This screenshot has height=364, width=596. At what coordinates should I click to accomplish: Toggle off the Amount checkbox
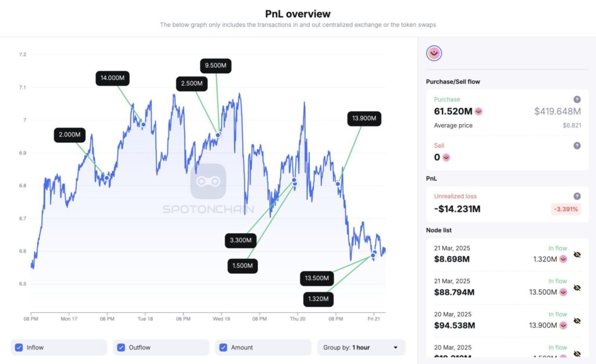[223, 347]
